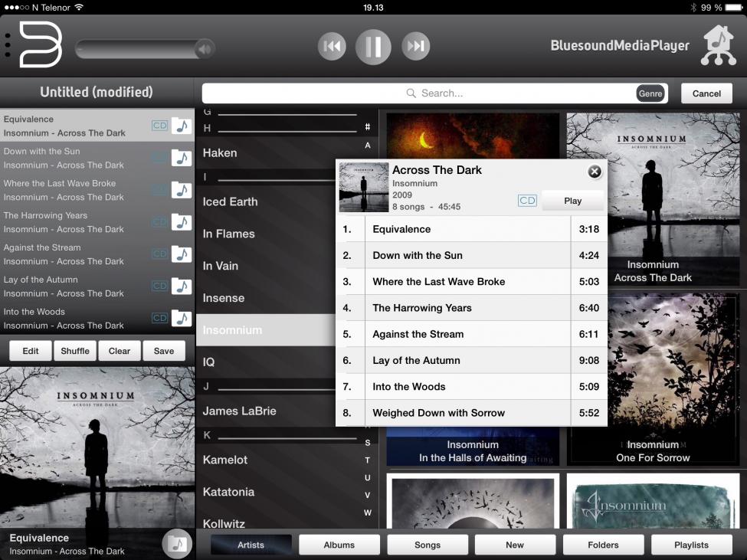Tap the CD quality badge in popup

527,201
